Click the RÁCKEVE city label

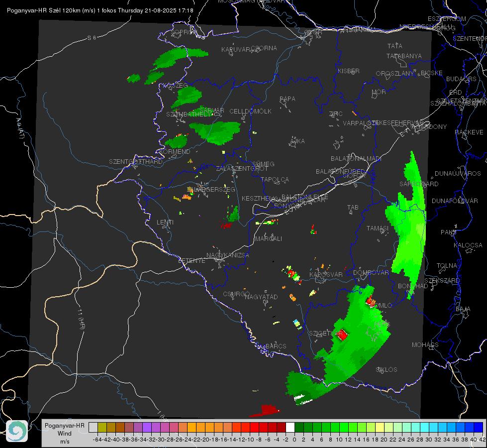[469, 132]
